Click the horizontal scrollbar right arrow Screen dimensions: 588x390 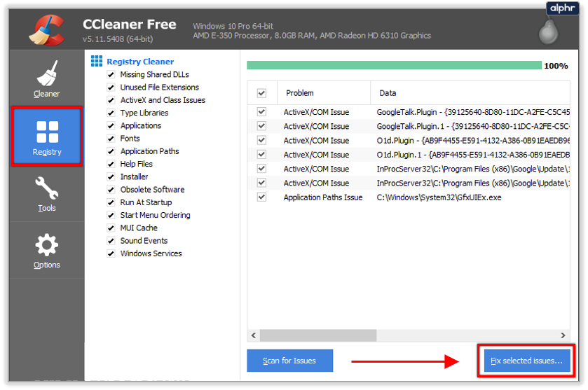[563, 335]
